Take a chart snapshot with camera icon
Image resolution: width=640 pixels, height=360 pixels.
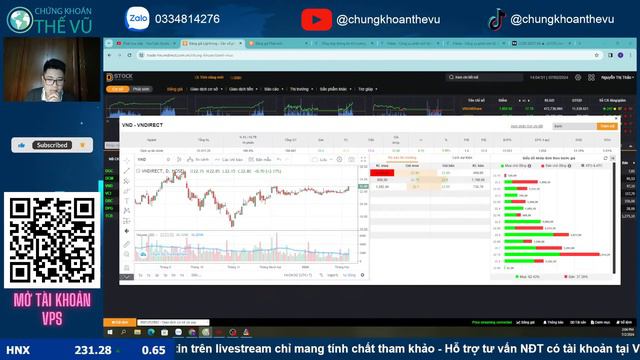pos(351,160)
